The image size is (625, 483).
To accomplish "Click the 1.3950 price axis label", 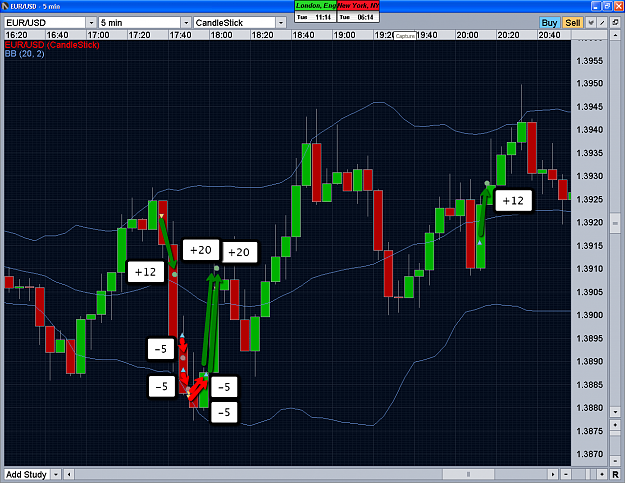I will [590, 83].
